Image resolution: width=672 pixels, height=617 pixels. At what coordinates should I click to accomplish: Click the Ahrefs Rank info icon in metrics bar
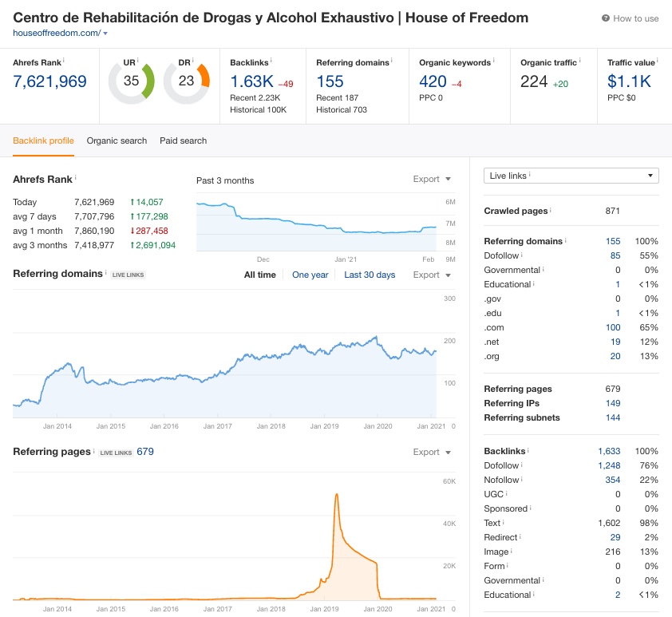click(64, 61)
